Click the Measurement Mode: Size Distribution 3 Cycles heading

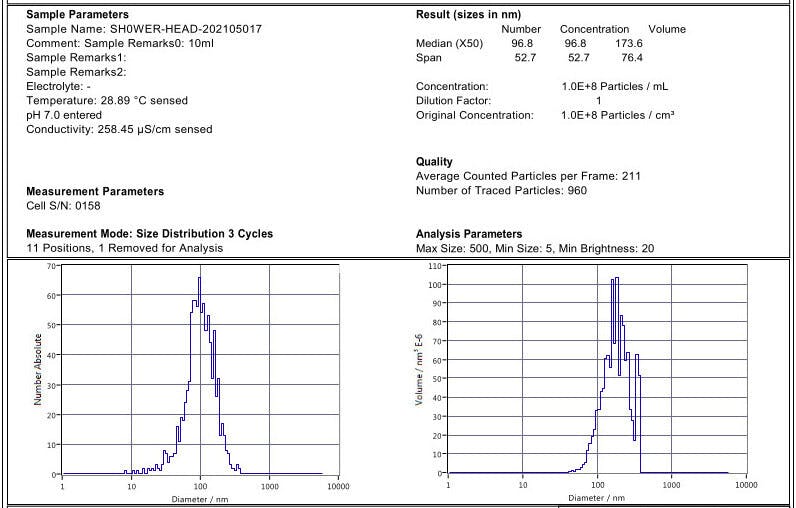(x=149, y=234)
